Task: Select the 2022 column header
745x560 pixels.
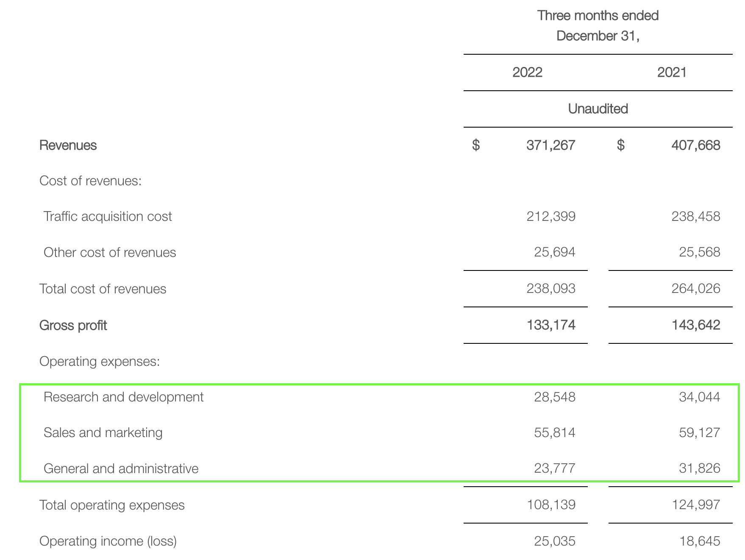Action: point(527,72)
